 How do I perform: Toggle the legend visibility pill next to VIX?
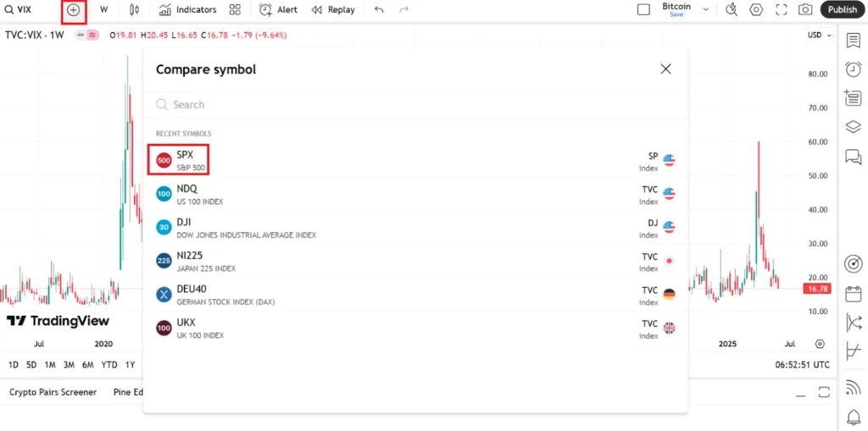87,35
